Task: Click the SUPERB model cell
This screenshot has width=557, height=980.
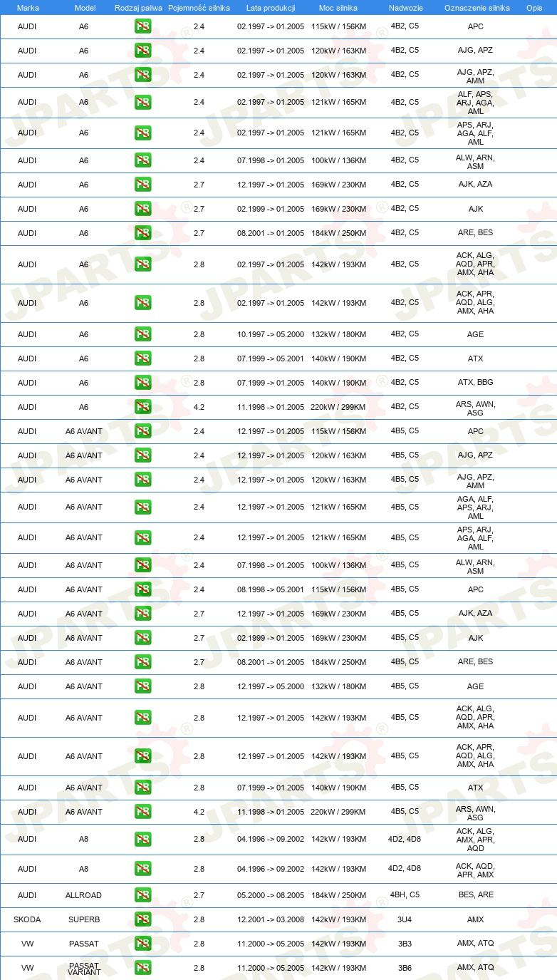Action: coord(84,919)
